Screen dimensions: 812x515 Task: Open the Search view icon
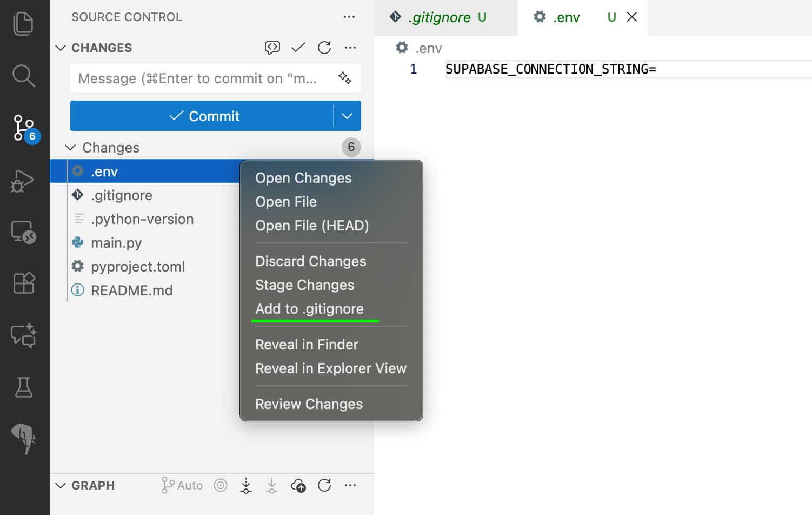[x=23, y=76]
